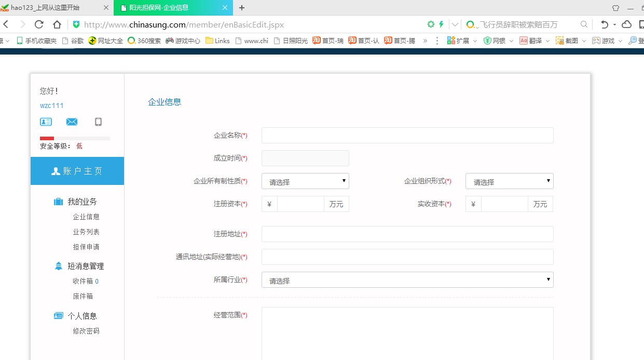Click the search magnifier icon in search box
The height and width of the screenshot is (360, 644).
click(x=584, y=24)
